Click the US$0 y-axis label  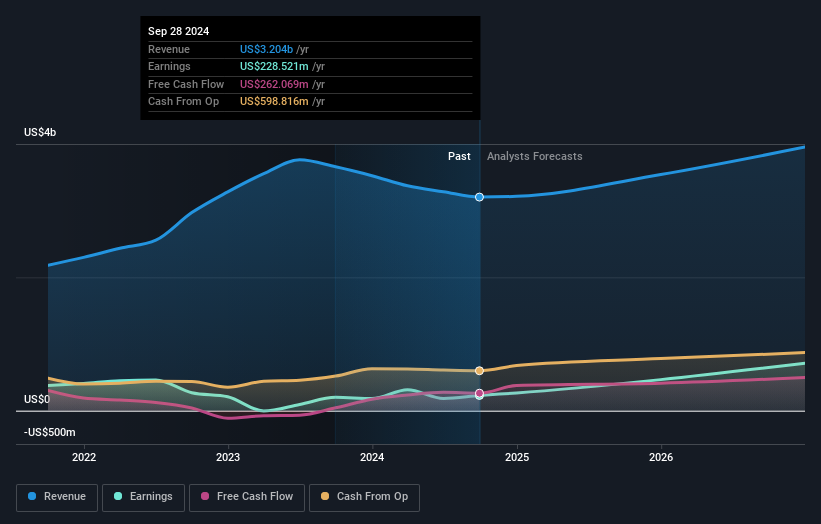pyautogui.click(x=37, y=399)
